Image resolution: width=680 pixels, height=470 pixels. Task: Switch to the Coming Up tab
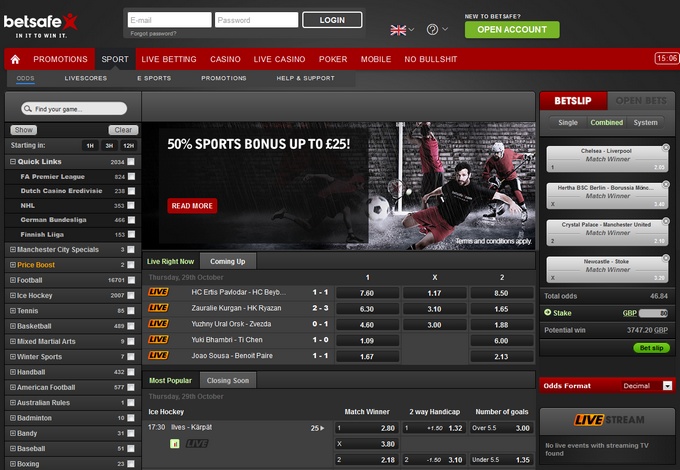(228, 261)
